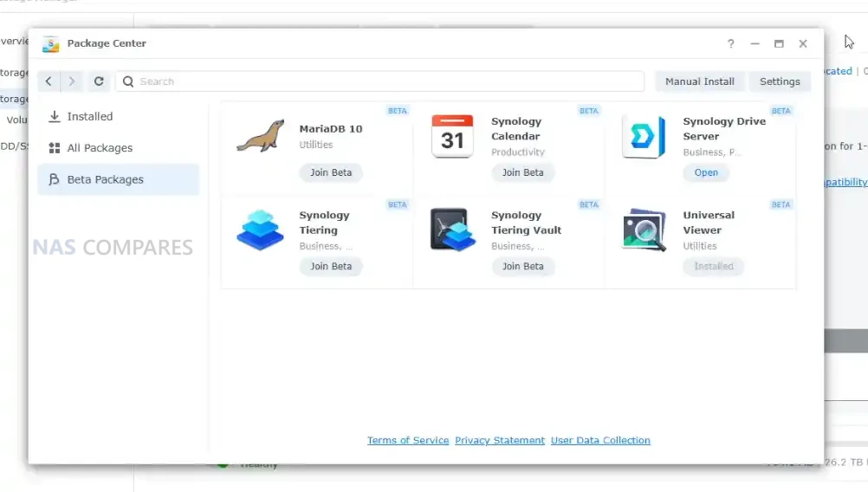
Task: Open the Terms of Service link
Action: click(x=408, y=440)
